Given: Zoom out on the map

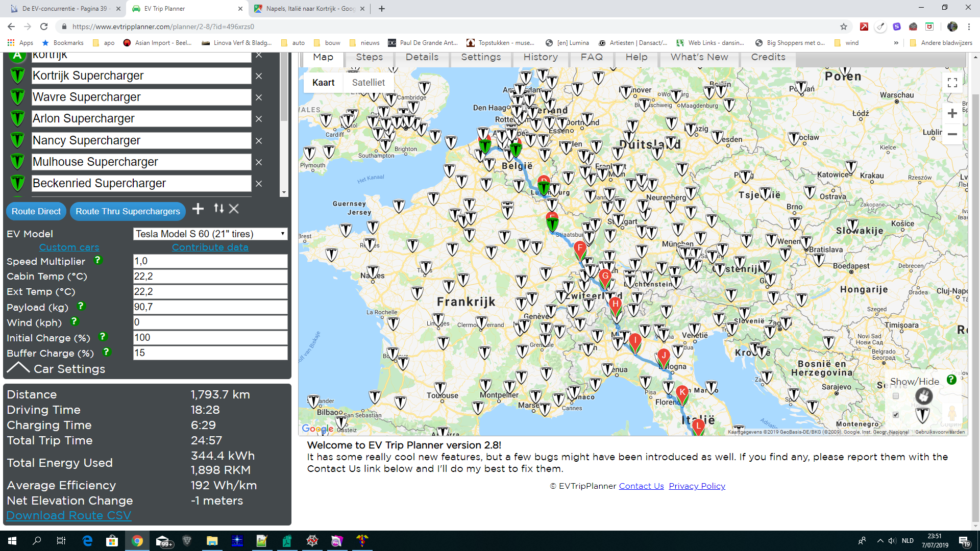Looking at the screenshot, I should 952,134.
